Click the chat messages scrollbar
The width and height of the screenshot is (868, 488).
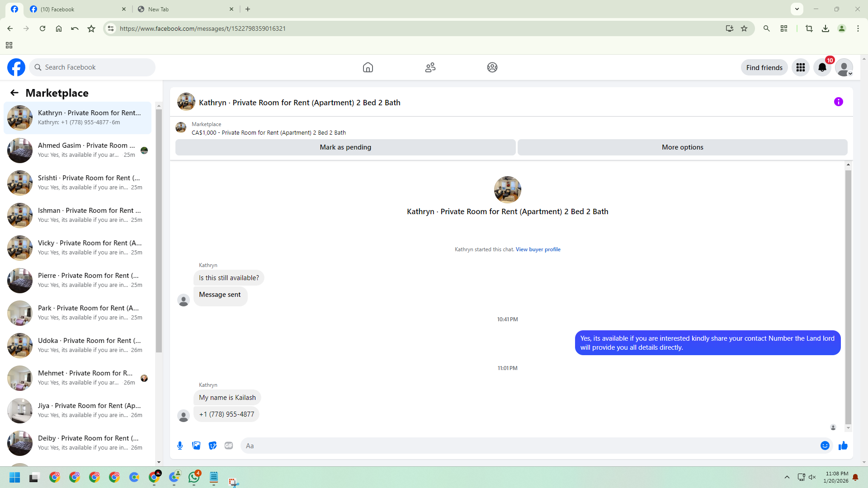(848, 297)
